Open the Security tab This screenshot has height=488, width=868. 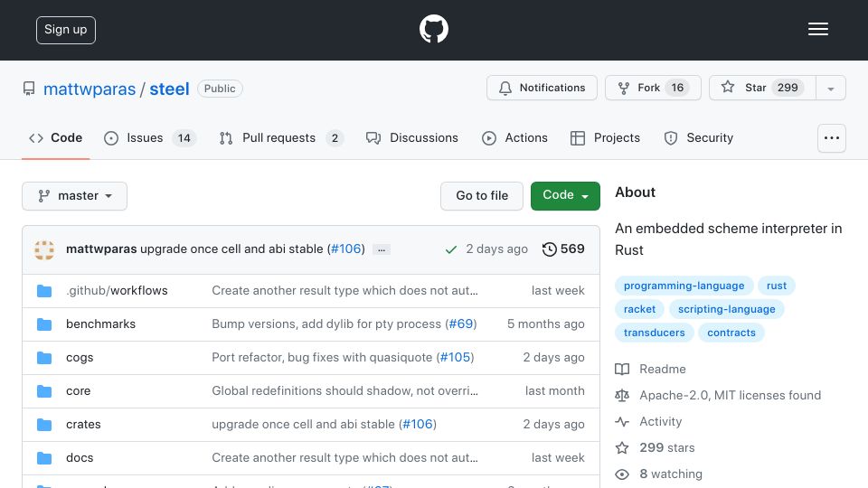point(699,138)
